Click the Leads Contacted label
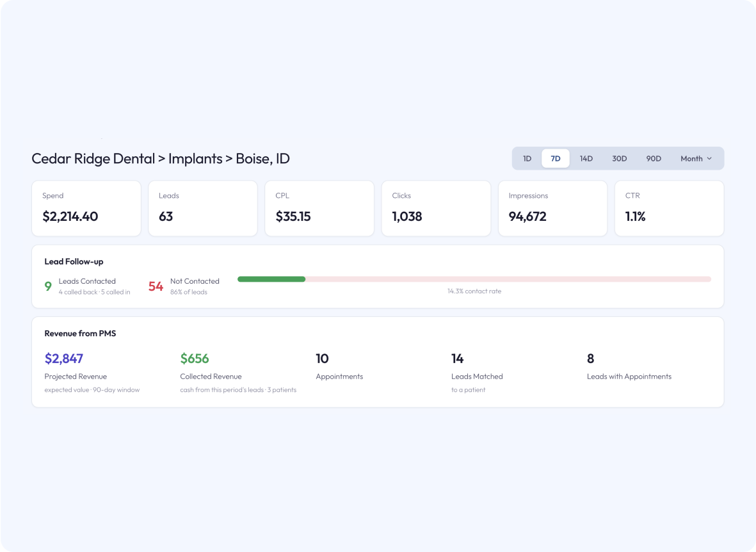The width and height of the screenshot is (756, 552). click(x=87, y=281)
